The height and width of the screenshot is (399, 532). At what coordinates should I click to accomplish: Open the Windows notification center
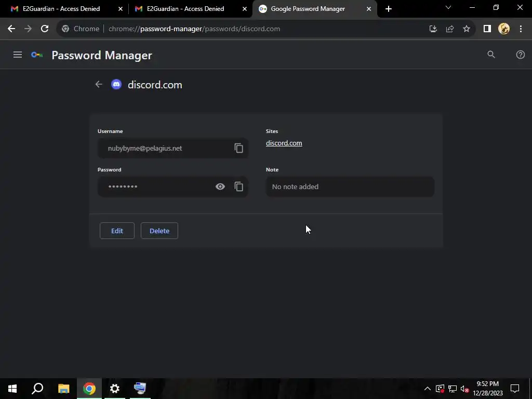tap(515, 389)
